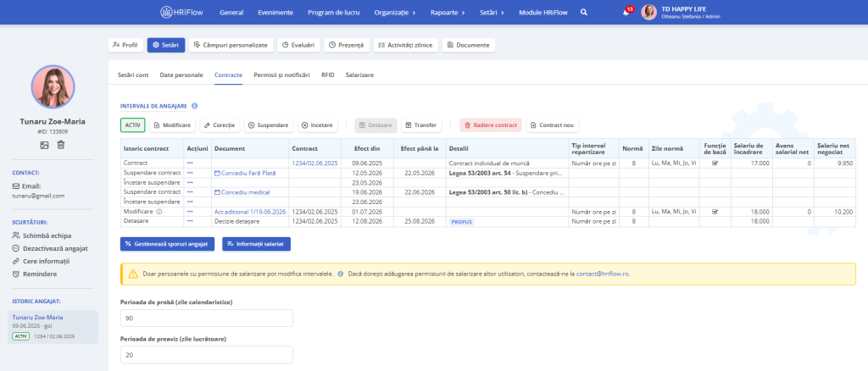Click the HRiFlow logo
The height and width of the screenshot is (371, 868).
pyautogui.click(x=181, y=12)
